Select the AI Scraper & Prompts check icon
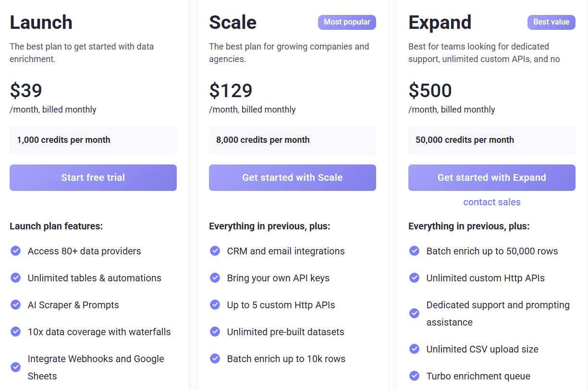The image size is (588, 390). point(15,304)
